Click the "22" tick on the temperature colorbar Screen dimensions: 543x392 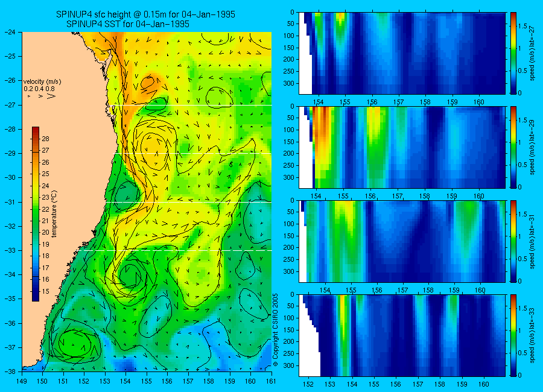point(45,209)
